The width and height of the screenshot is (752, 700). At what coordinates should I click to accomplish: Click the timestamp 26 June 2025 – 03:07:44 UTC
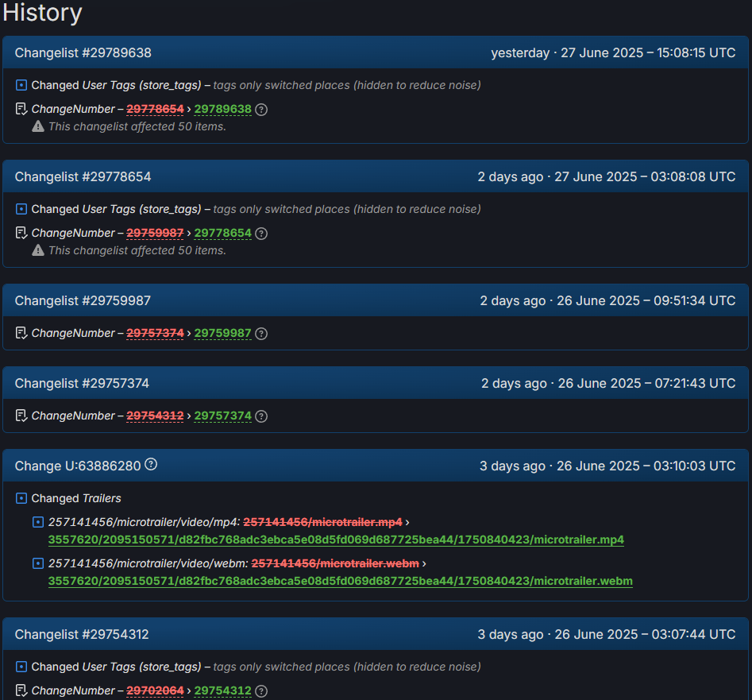(645, 635)
